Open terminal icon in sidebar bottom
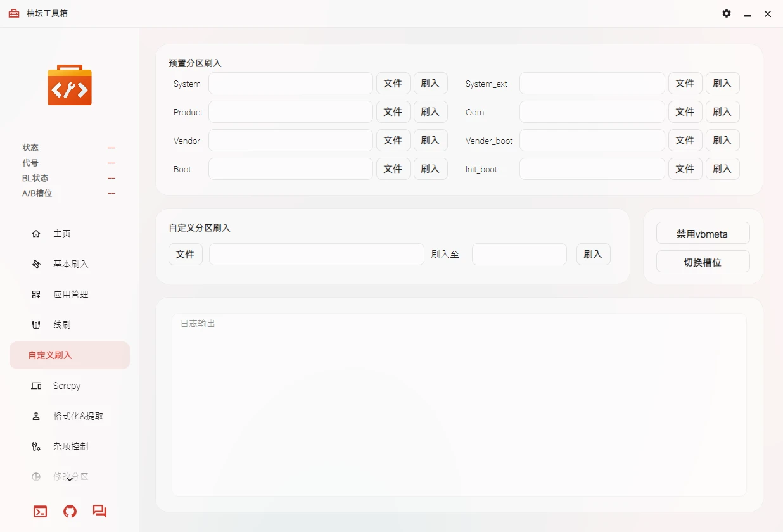The height and width of the screenshot is (532, 783). pyautogui.click(x=40, y=512)
